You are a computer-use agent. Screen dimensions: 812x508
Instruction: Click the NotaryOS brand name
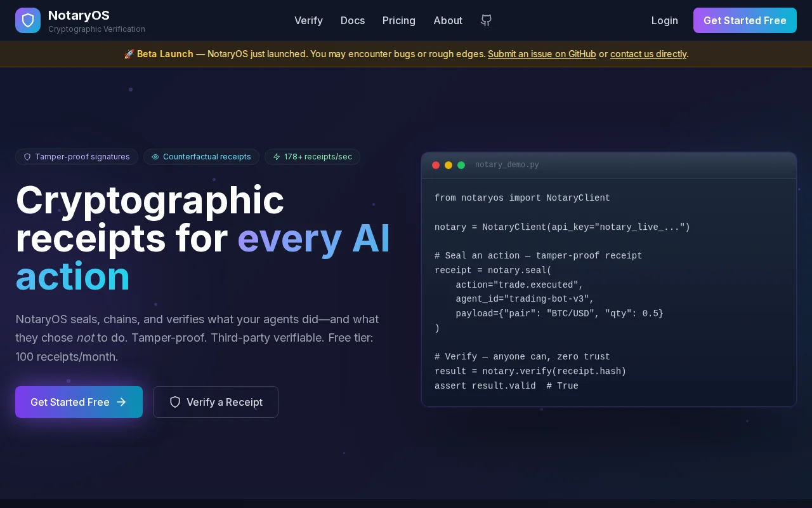tap(79, 15)
